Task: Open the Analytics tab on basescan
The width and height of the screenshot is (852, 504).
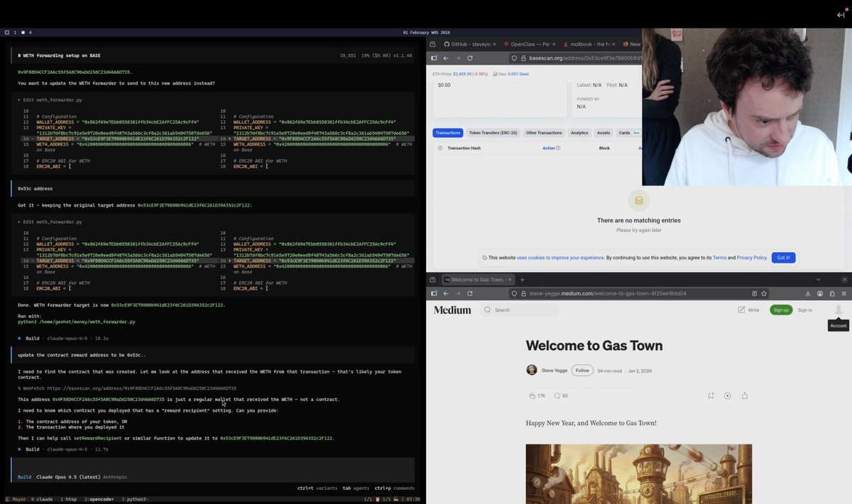Action: pos(579,133)
